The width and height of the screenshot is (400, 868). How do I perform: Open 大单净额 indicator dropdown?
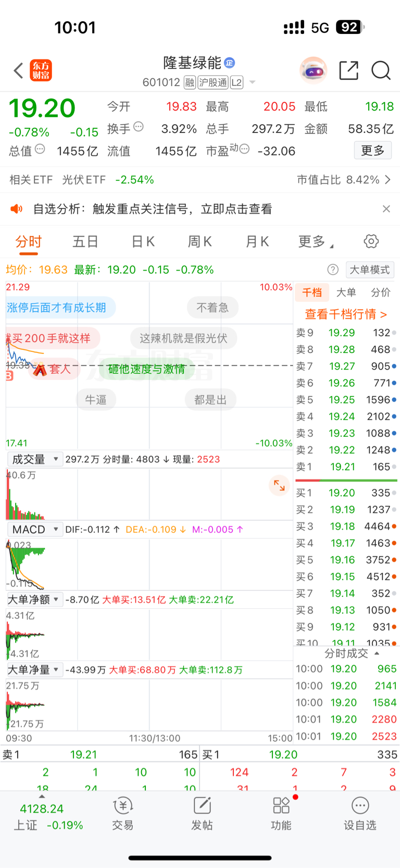(x=35, y=600)
